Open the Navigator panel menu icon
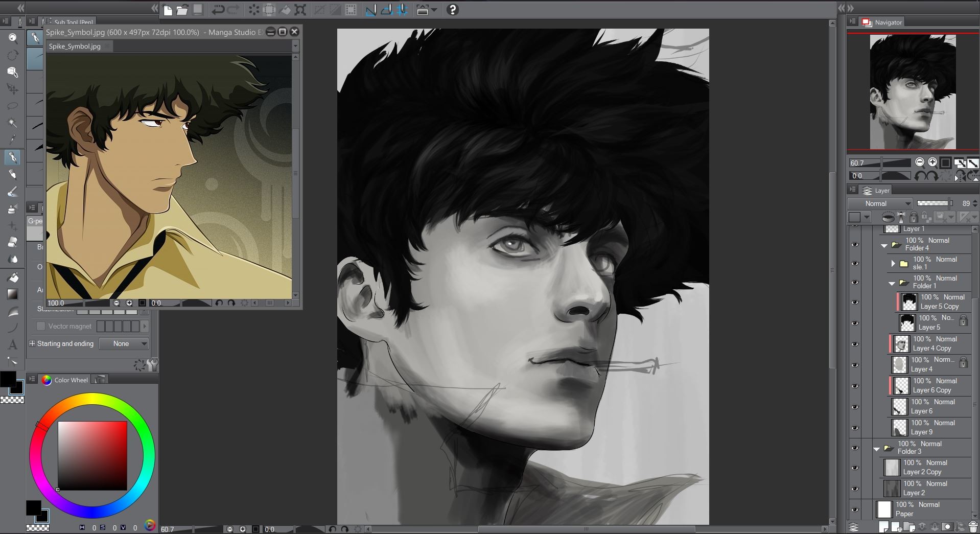This screenshot has height=534, width=980. (852, 21)
